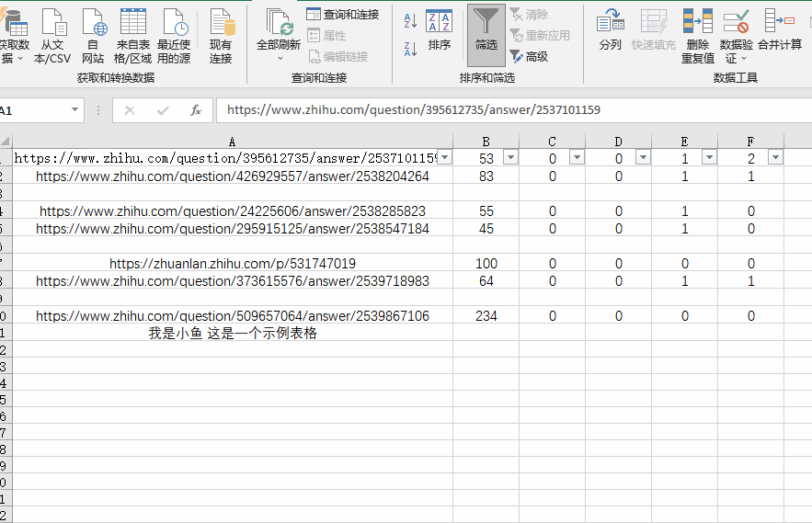Click the formula bar Cancel X icon
The height and width of the screenshot is (523, 812).
[x=130, y=110]
